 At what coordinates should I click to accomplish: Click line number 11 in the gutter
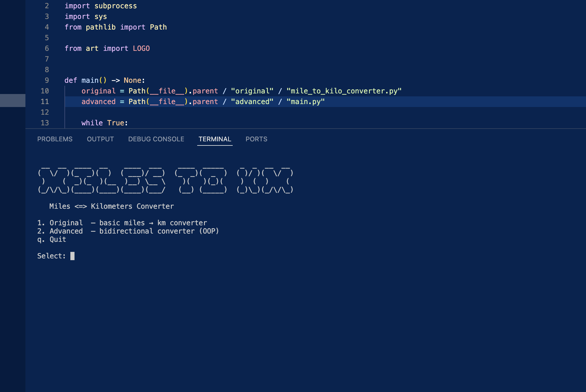click(x=45, y=102)
